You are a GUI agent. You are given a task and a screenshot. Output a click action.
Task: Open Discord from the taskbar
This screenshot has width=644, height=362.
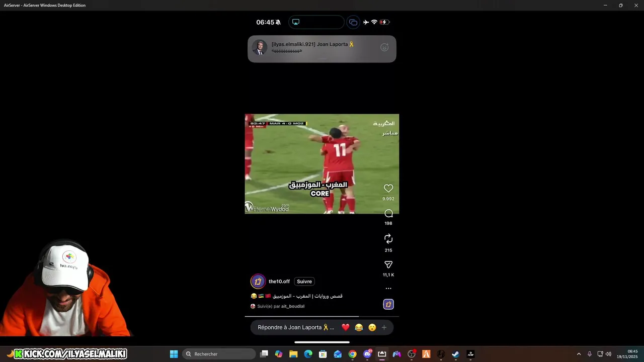(x=367, y=354)
